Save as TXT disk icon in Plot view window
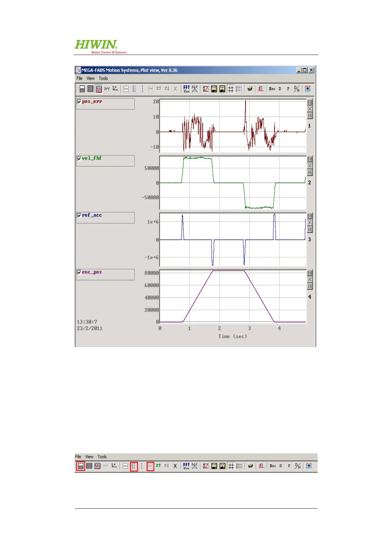The height and width of the screenshot is (554, 392). [214, 89]
